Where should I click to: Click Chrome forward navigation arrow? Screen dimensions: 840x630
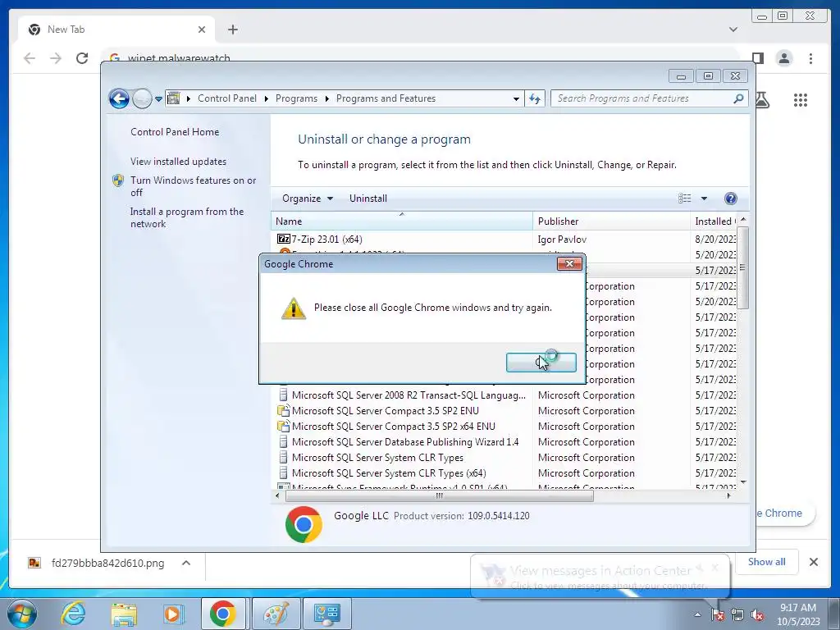tap(56, 58)
